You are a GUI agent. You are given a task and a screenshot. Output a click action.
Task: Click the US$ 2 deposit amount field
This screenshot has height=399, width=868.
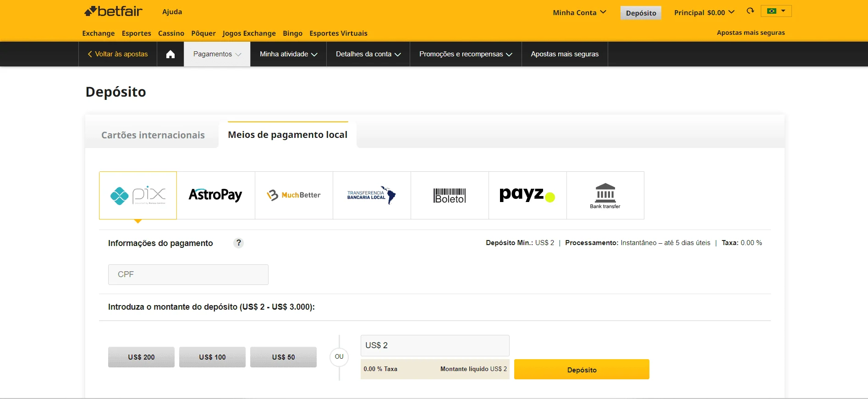click(x=435, y=345)
